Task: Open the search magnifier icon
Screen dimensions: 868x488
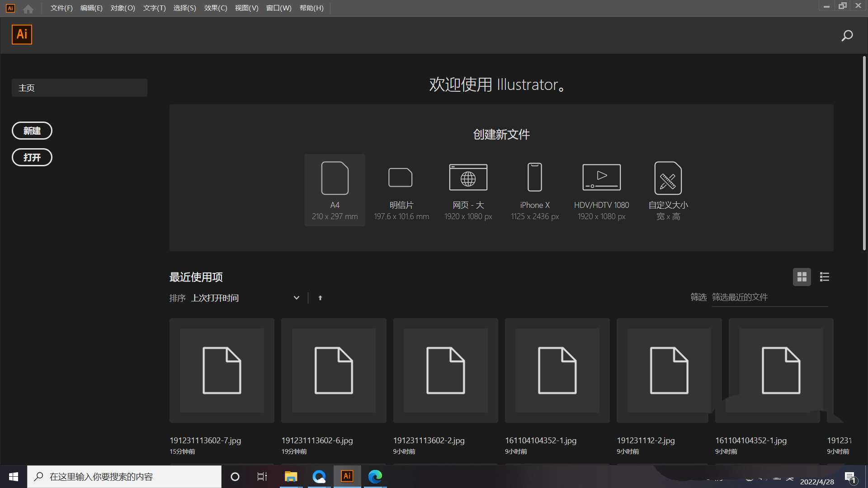Action: pyautogui.click(x=847, y=35)
